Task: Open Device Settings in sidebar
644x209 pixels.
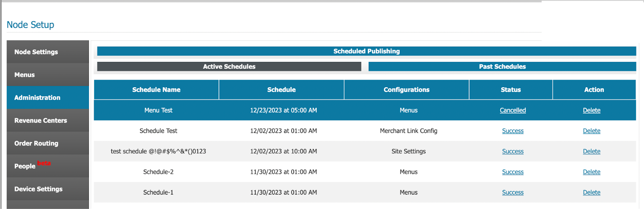Action: [x=47, y=189]
